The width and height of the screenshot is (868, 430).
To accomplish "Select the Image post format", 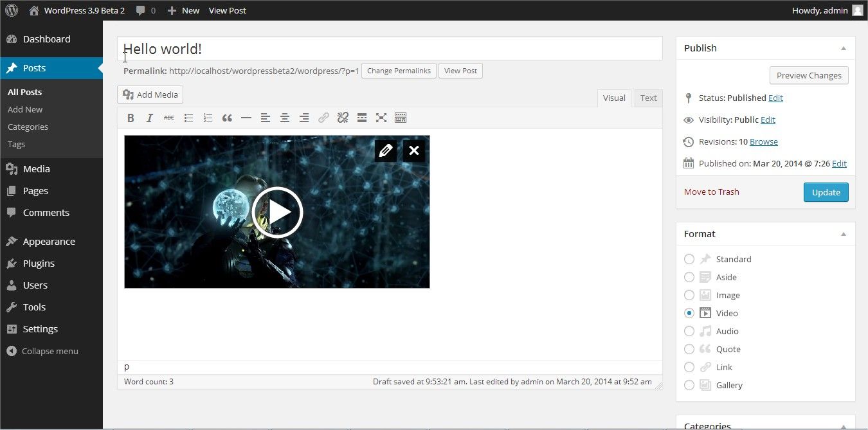I will pyautogui.click(x=689, y=295).
